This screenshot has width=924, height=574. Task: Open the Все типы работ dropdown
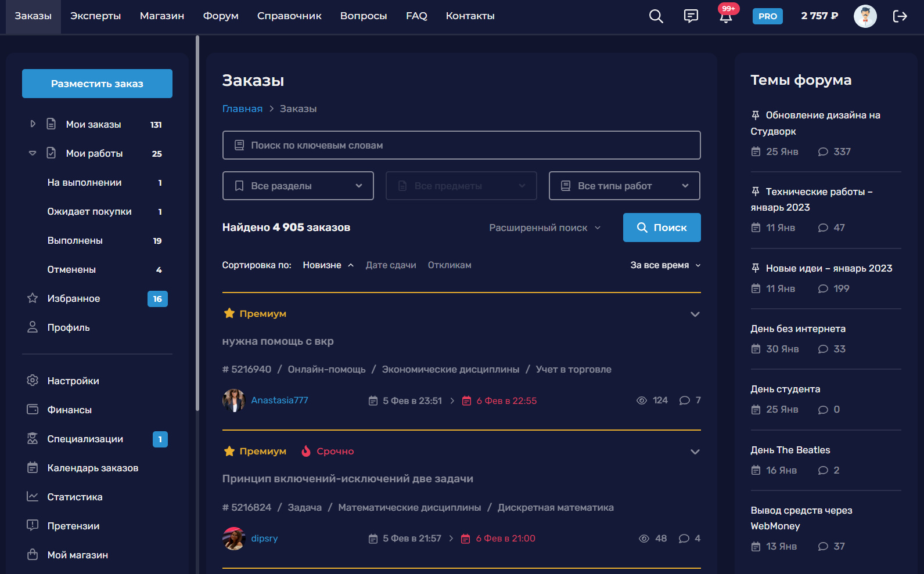pyautogui.click(x=624, y=186)
